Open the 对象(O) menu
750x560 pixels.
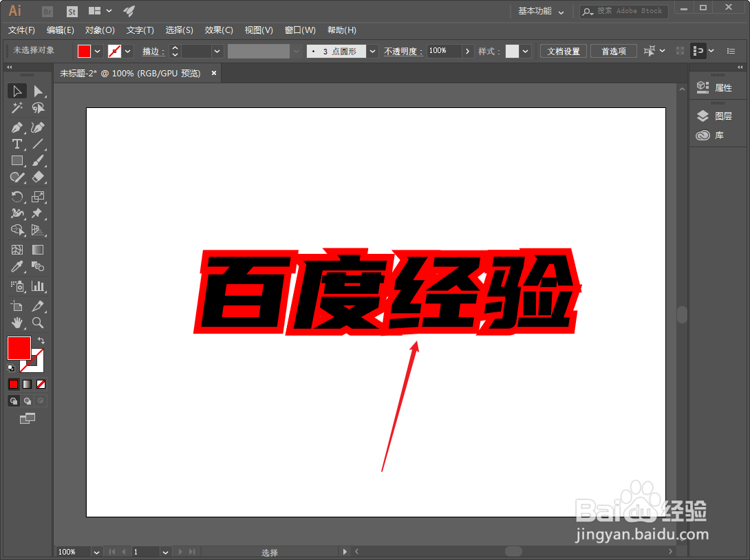[100, 30]
